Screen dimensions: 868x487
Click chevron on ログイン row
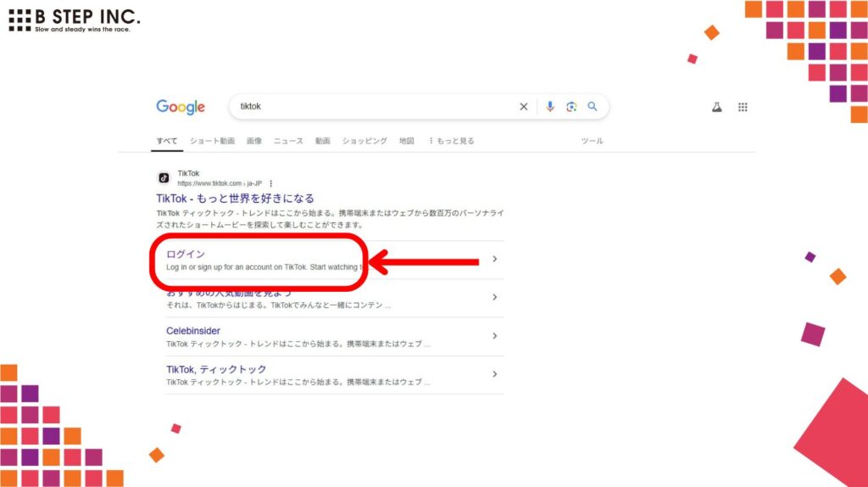pos(495,259)
